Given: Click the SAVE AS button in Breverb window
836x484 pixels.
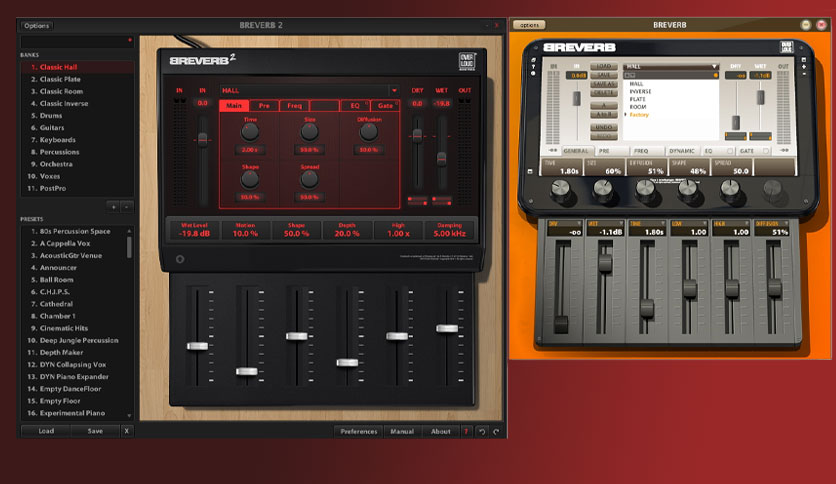Looking at the screenshot, I should pos(604,84).
